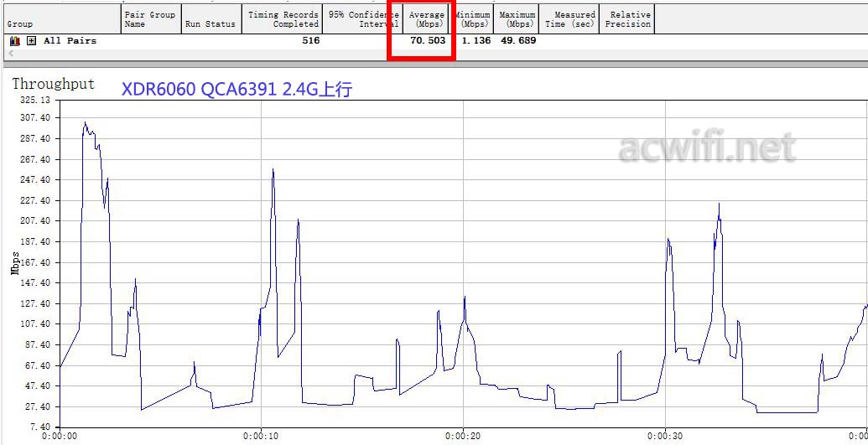The height and width of the screenshot is (445, 868).
Task: Click the 107.40 y-axis label
Action: [x=34, y=324]
